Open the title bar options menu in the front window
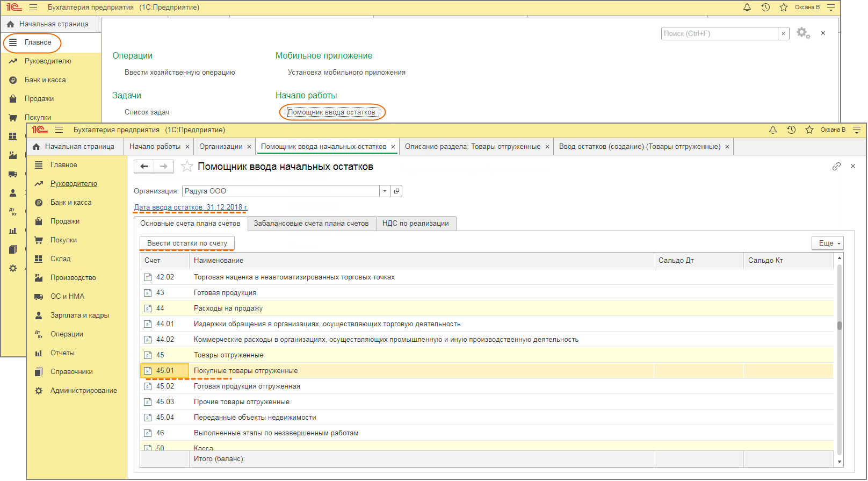The width and height of the screenshot is (868, 481). 857,130
